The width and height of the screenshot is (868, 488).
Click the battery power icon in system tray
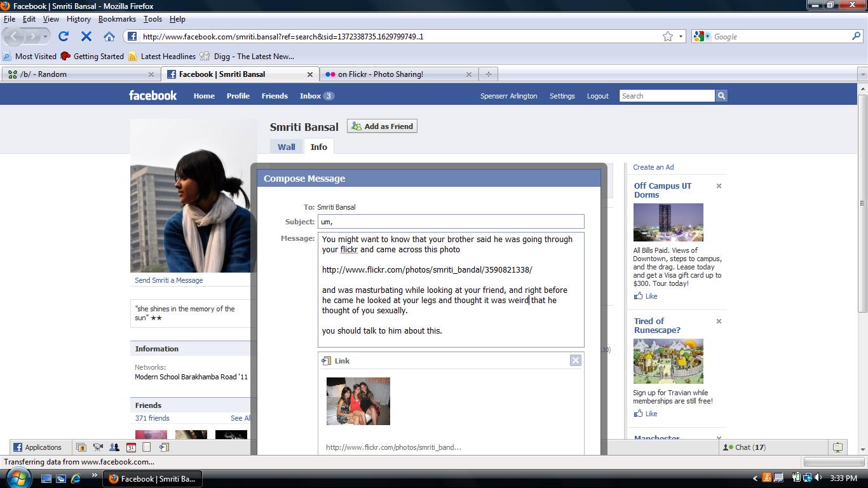(x=796, y=478)
